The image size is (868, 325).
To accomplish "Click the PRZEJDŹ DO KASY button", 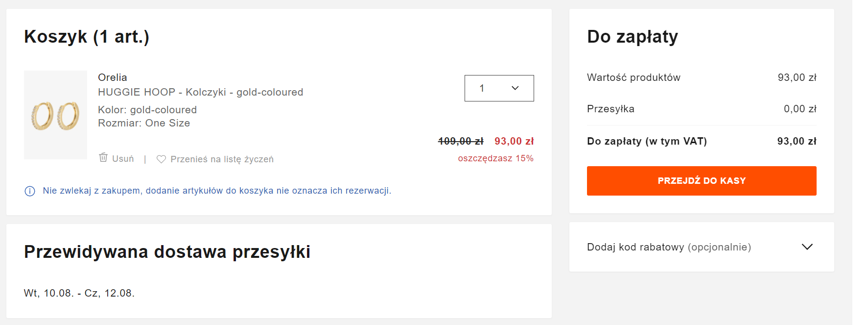I will tap(701, 181).
